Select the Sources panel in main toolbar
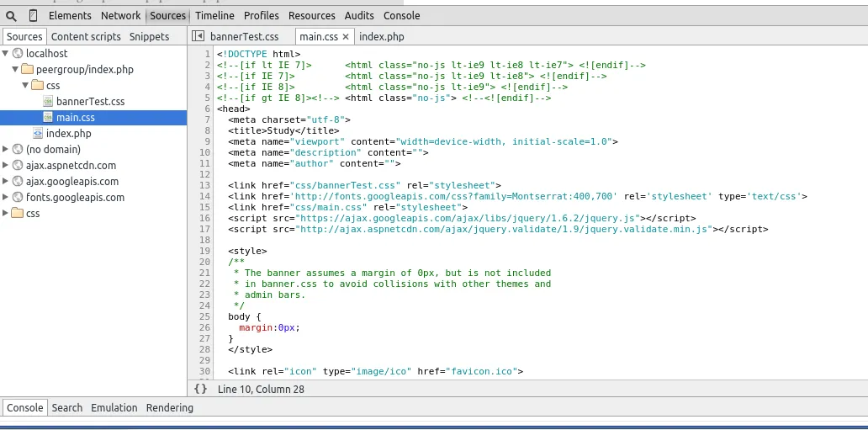 point(167,15)
